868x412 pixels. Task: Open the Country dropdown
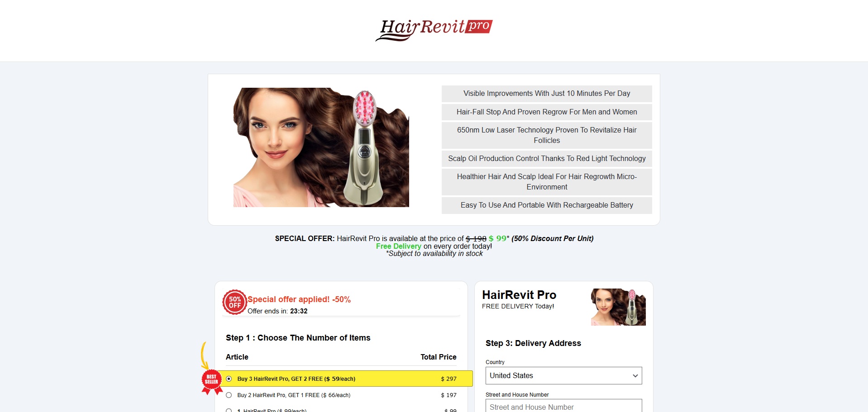click(563, 376)
